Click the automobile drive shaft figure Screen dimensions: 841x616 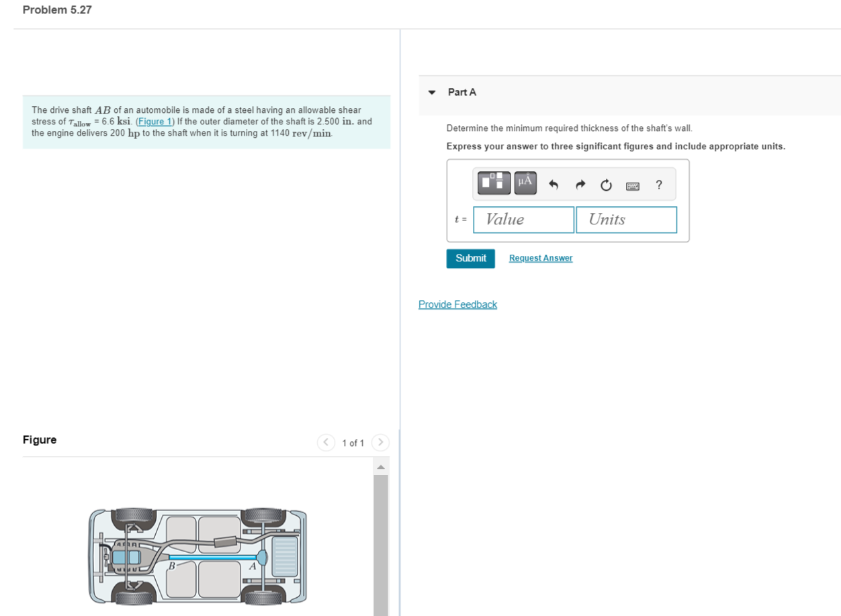point(197,557)
